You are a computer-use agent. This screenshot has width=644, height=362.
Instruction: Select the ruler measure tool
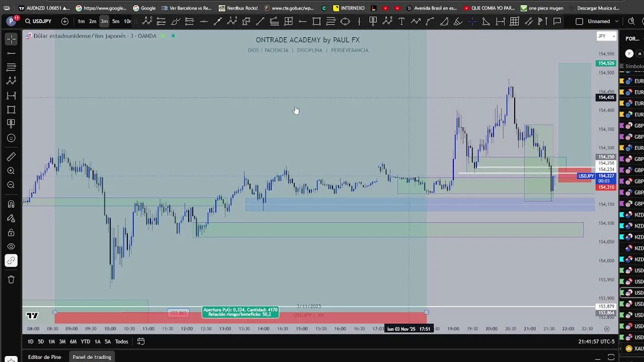pos(11,157)
